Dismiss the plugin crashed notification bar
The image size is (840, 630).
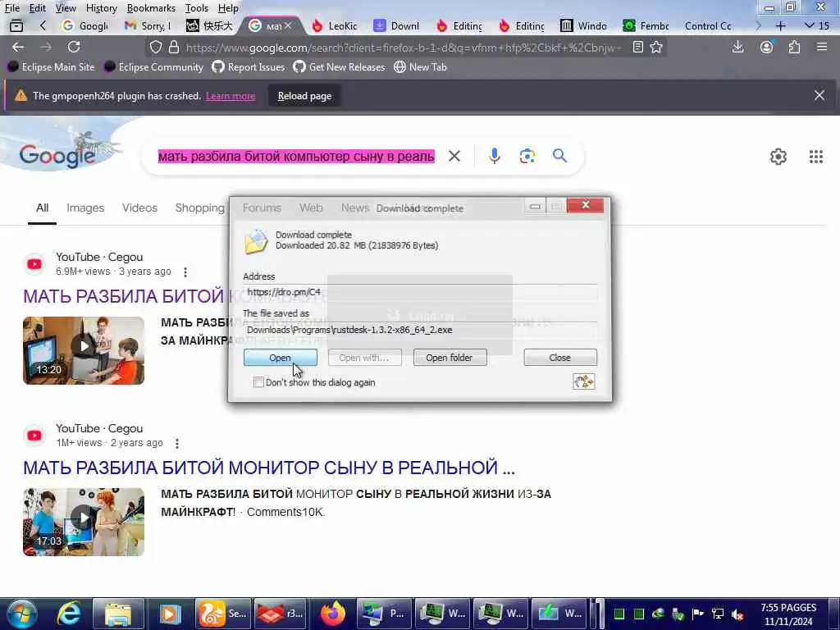click(819, 95)
